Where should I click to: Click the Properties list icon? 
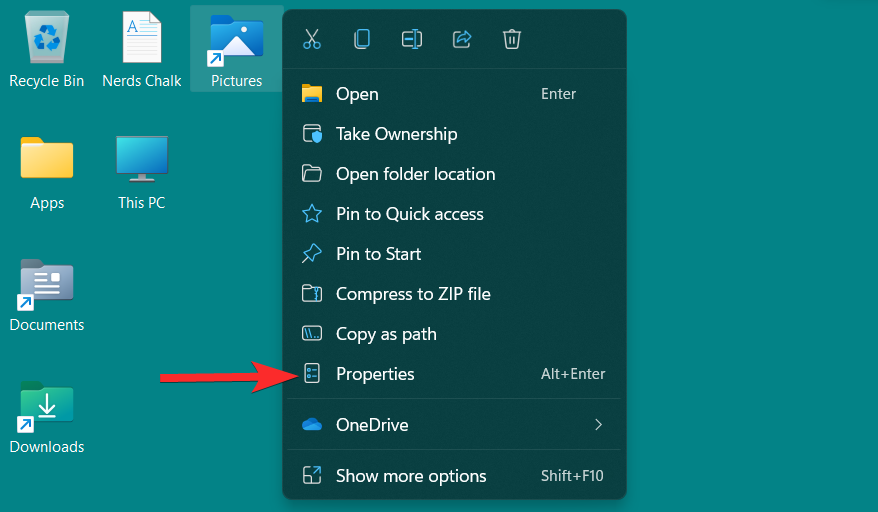click(312, 374)
